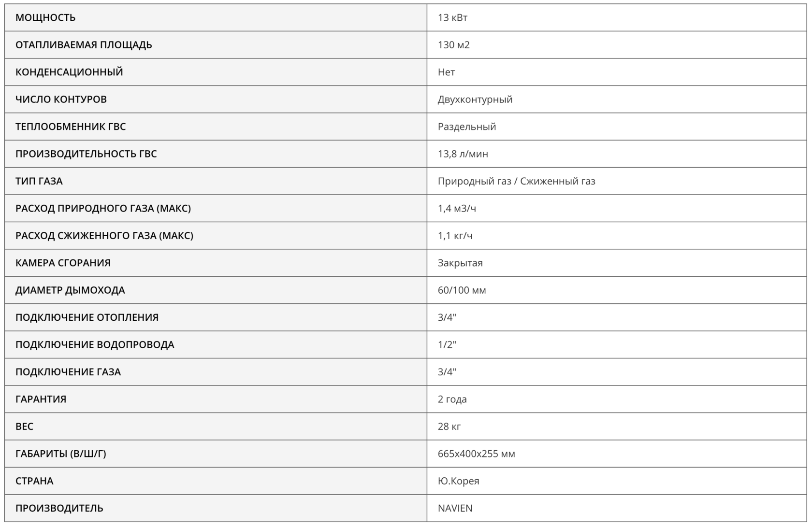This screenshot has height=527, width=812.
Task: Click the 1,1 кг/ч value
Action: [x=455, y=236]
